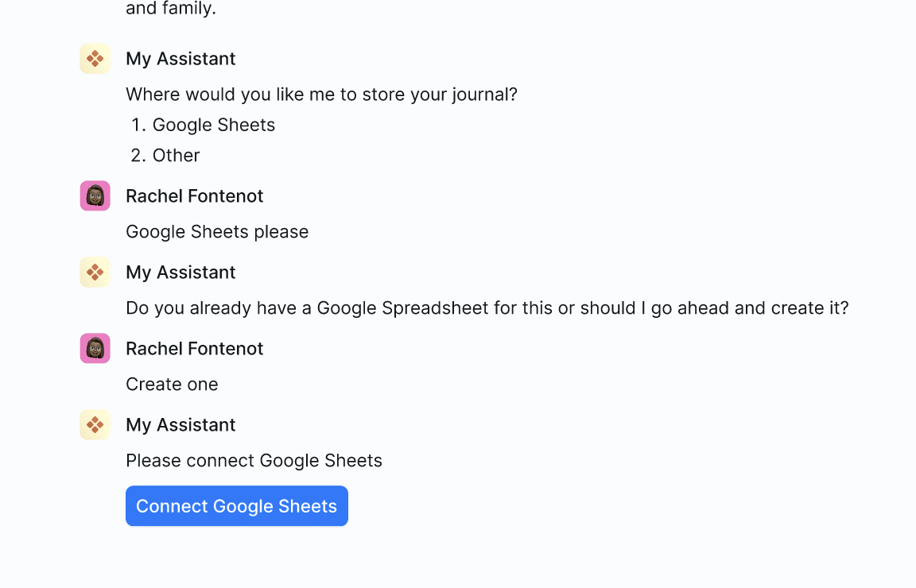Click the 'Please connect Google Sheets' message

(254, 461)
